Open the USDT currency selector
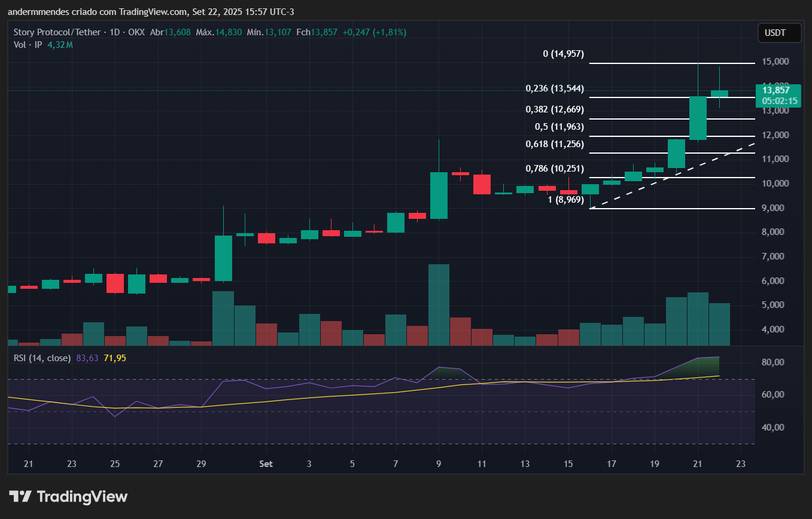The width and height of the screenshot is (812, 519). coord(779,33)
